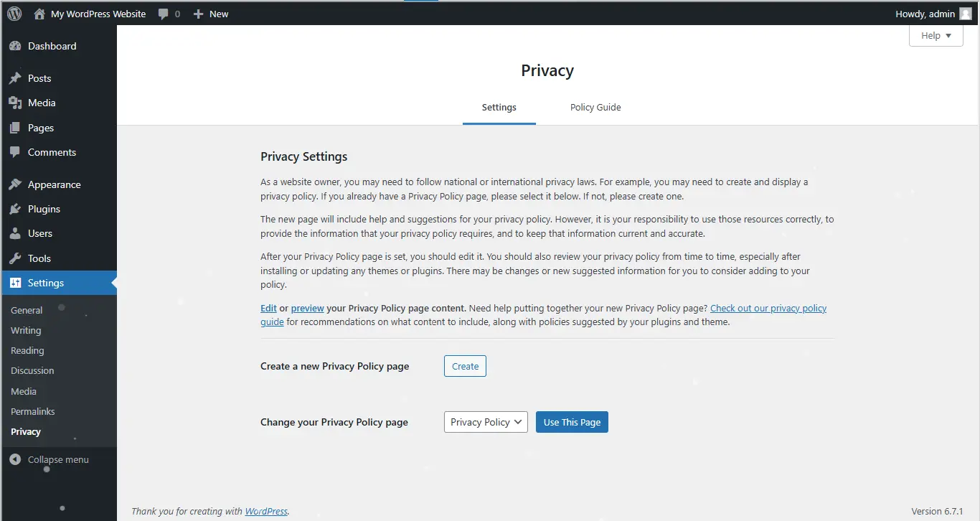
Task: Click the Pages icon in sidebar
Action: [15, 128]
